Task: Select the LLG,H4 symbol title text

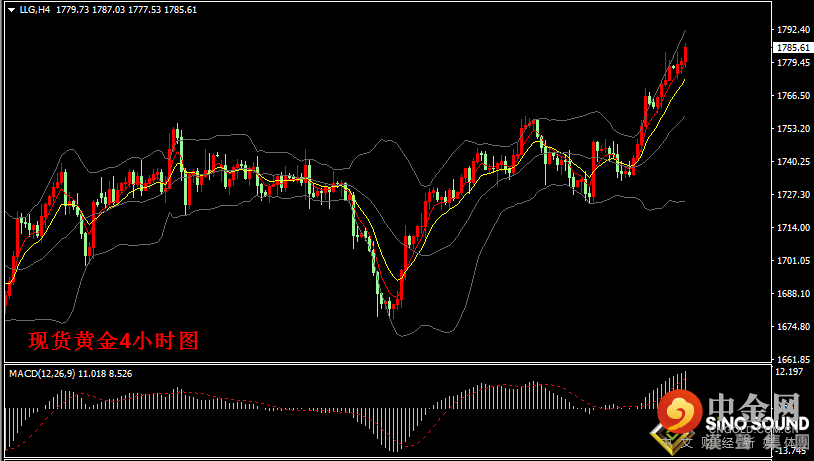Action: pos(34,10)
